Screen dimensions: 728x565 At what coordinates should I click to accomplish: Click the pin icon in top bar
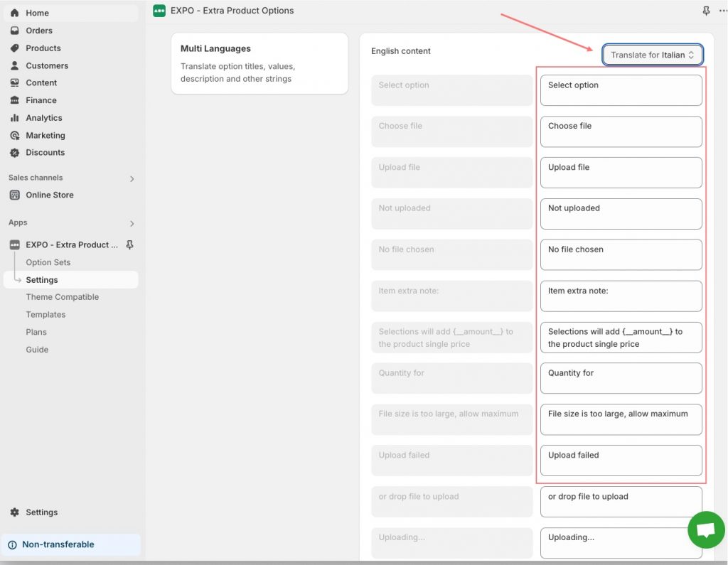pos(706,11)
